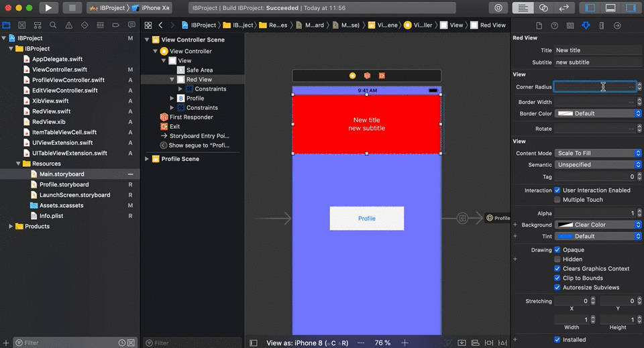This screenshot has width=644, height=348.
Task: Enable Multiple Touch checkbox
Action: pyautogui.click(x=557, y=199)
